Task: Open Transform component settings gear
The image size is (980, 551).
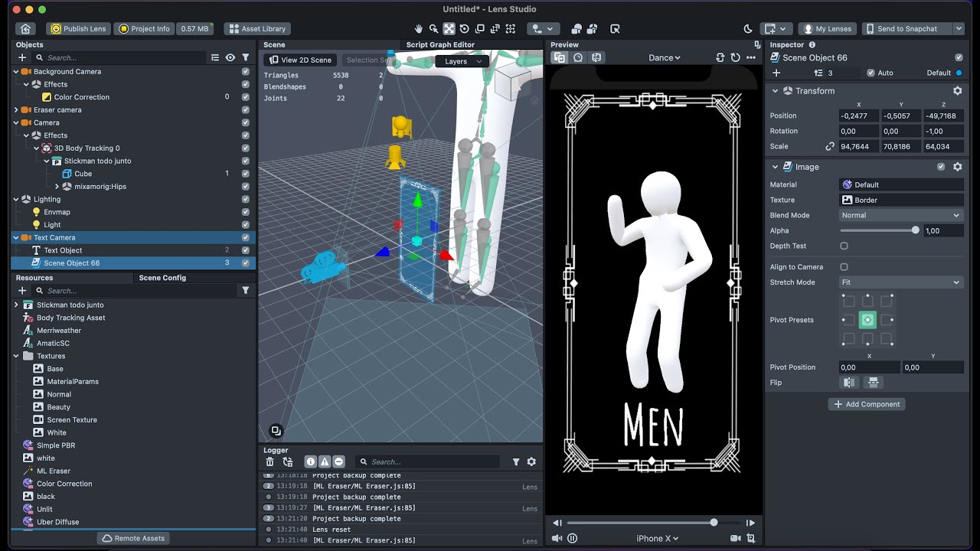Action: pyautogui.click(x=957, y=90)
